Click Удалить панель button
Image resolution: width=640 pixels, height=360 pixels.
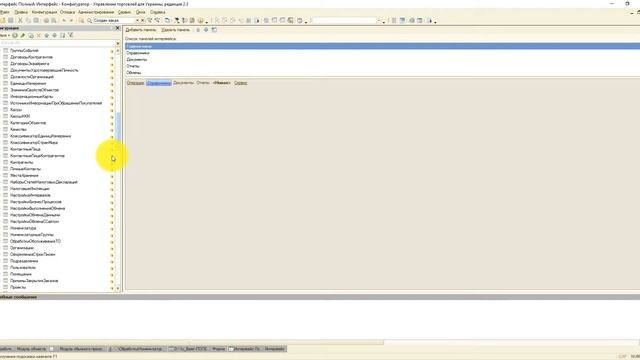coord(176,30)
